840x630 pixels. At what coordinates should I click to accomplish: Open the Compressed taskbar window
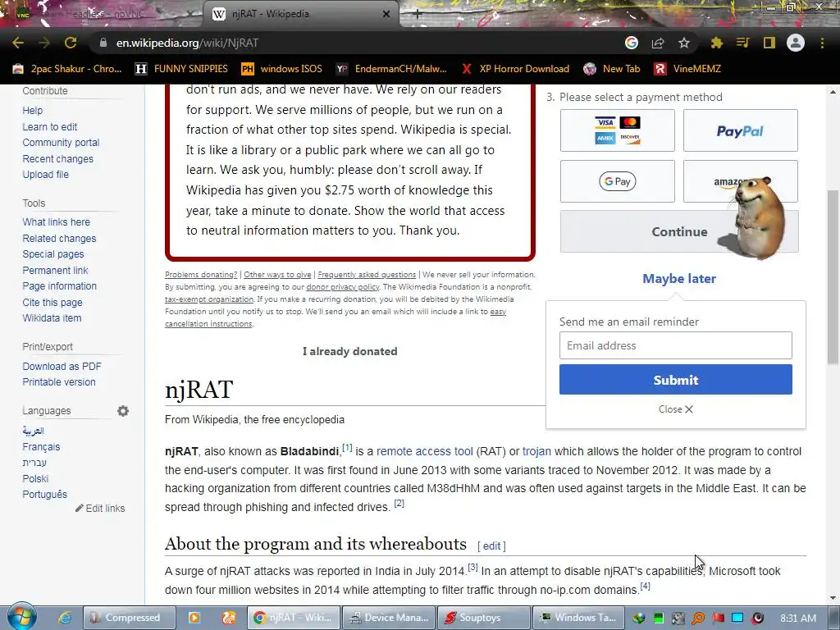[129, 618]
